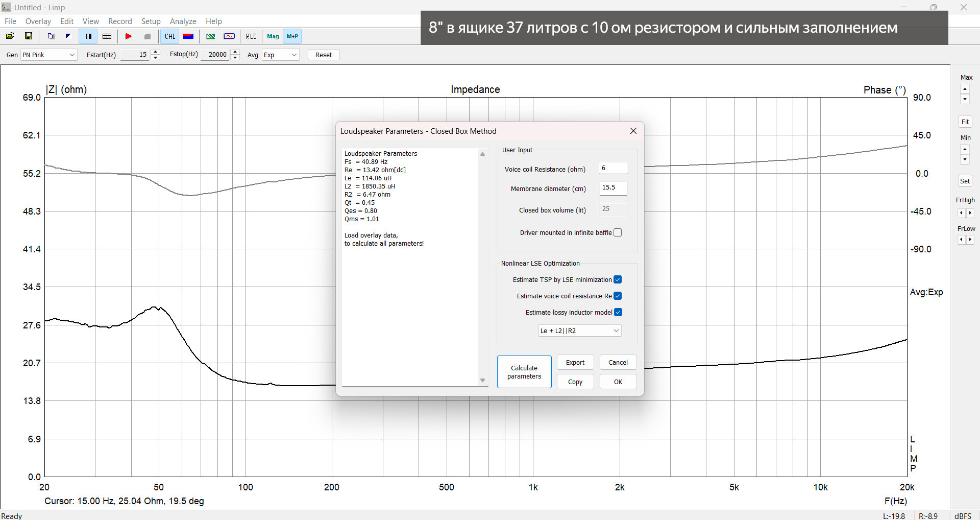Click the FrHigh right arrow
This screenshot has width=980, height=520.
[970, 213]
